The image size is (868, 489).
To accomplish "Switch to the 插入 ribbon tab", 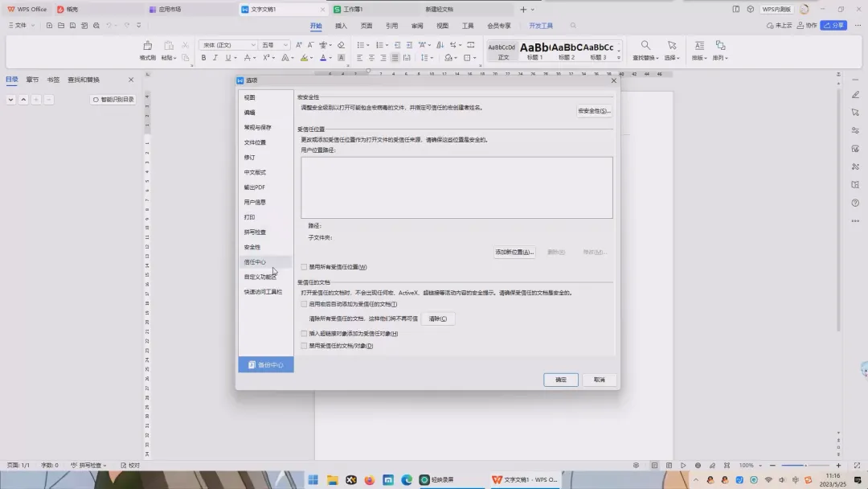I will point(341,26).
